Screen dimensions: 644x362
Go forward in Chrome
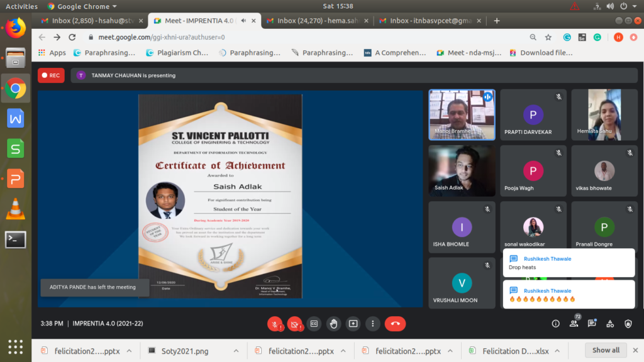coord(57,37)
